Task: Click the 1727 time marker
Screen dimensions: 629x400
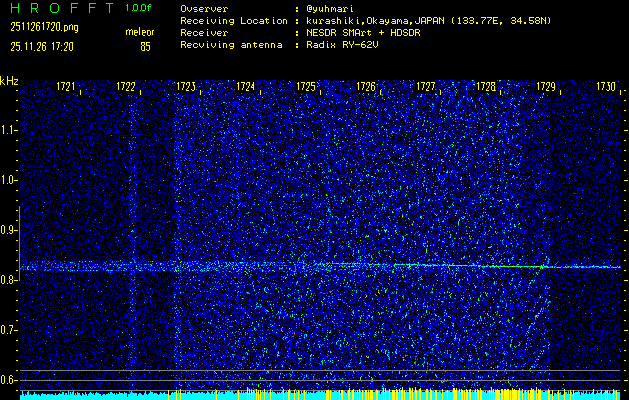Action: coord(426,87)
